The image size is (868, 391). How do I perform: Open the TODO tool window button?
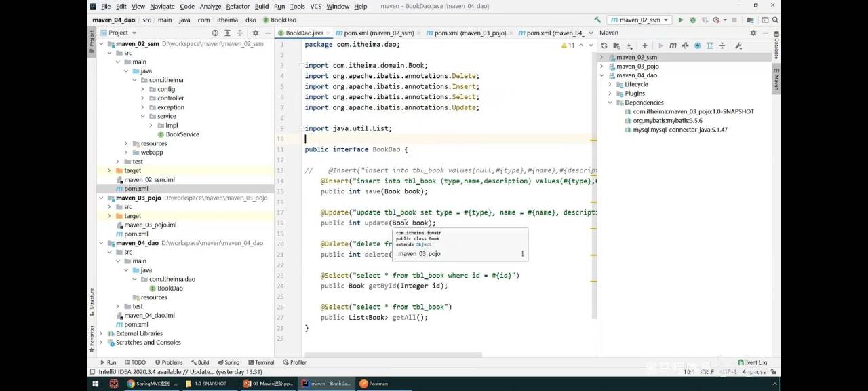134,362
